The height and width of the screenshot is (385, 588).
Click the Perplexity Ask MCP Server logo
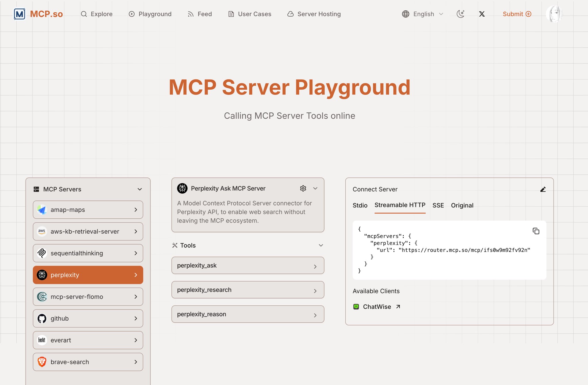[182, 188]
